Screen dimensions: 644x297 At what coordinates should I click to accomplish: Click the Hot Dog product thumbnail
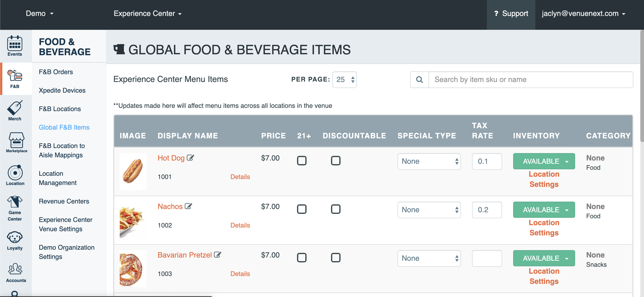(x=133, y=171)
